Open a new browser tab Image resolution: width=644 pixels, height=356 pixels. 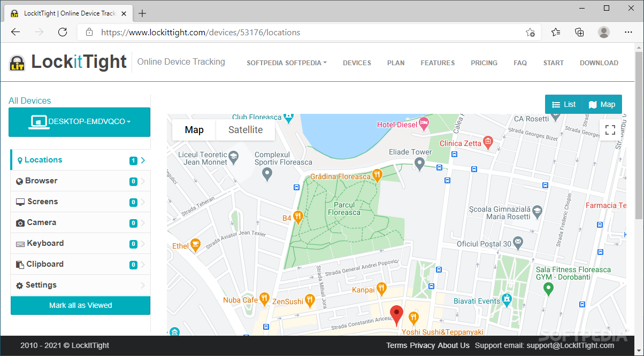tap(142, 13)
